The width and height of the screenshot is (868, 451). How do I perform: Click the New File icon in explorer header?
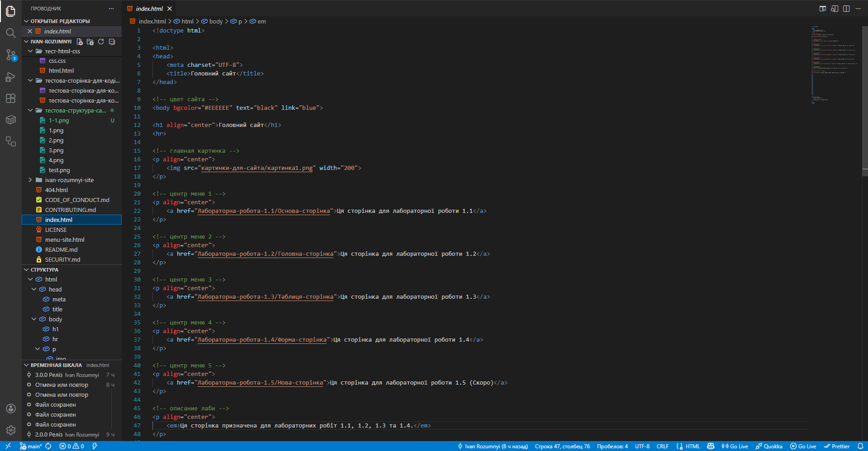80,42
